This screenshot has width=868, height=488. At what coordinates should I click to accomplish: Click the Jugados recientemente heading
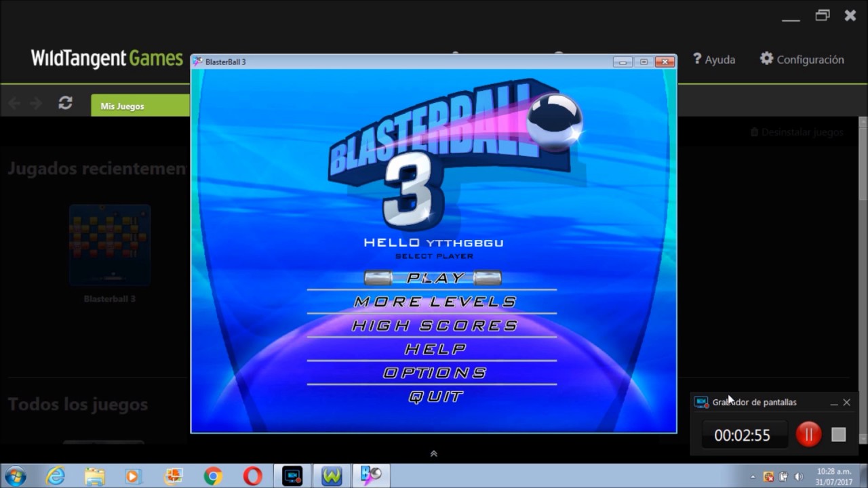pos(97,168)
